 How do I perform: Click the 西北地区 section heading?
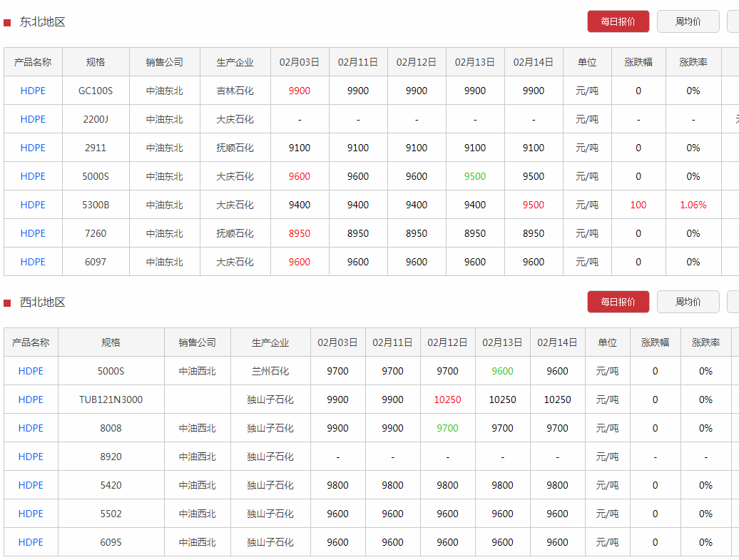(x=42, y=302)
